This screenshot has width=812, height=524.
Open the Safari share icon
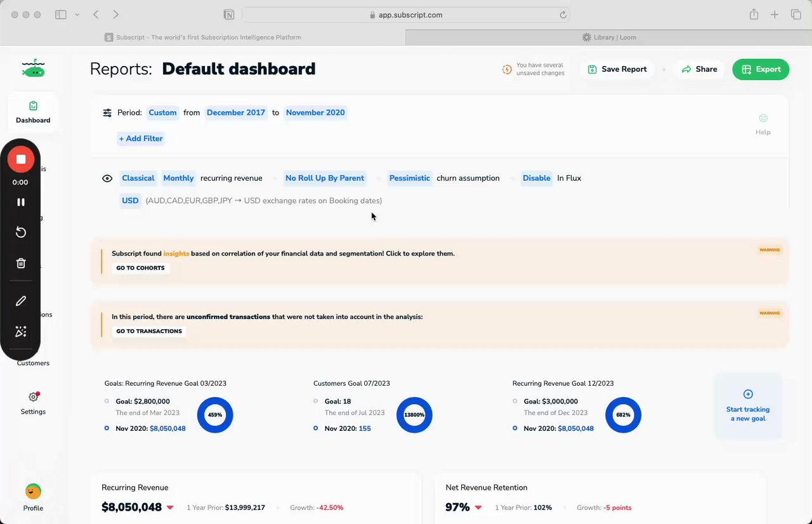coord(754,15)
